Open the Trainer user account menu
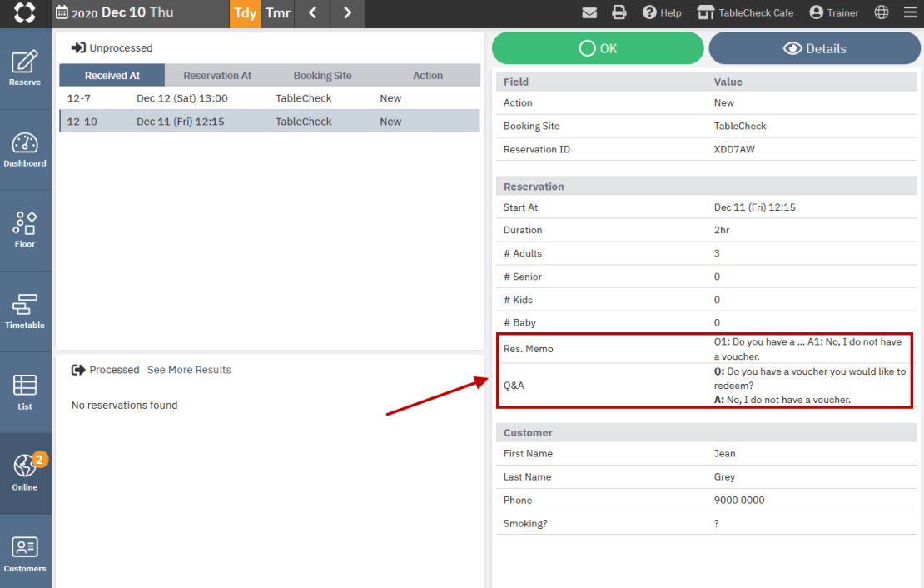The width and height of the screenshot is (924, 588). click(x=834, y=12)
